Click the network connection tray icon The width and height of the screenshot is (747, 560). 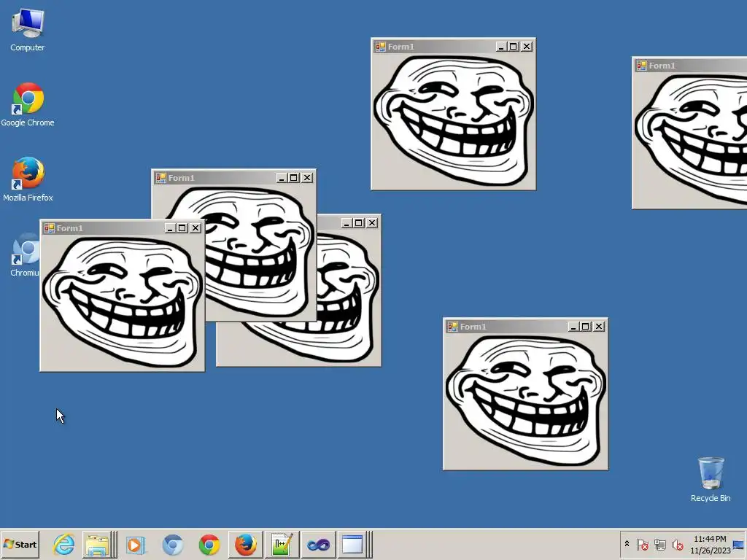(659, 544)
